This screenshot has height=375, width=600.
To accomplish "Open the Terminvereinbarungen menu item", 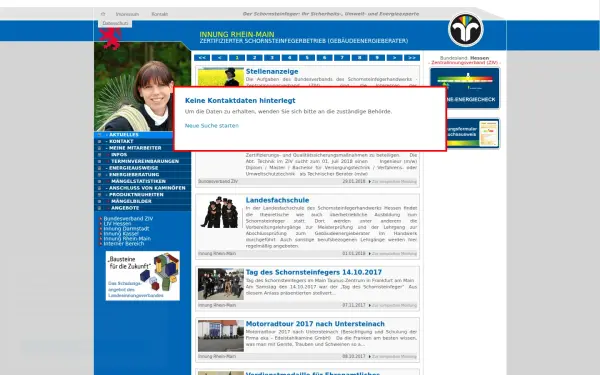I will click(142, 161).
